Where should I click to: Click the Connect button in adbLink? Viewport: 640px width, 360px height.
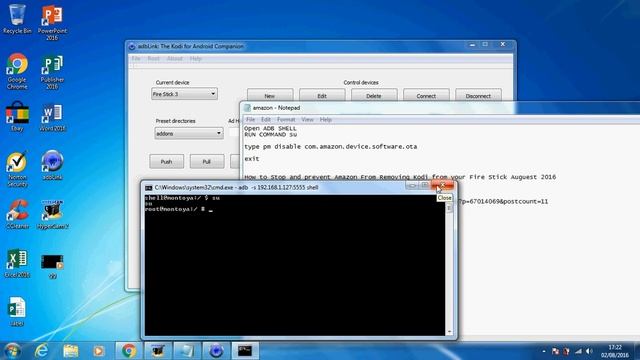[426, 96]
